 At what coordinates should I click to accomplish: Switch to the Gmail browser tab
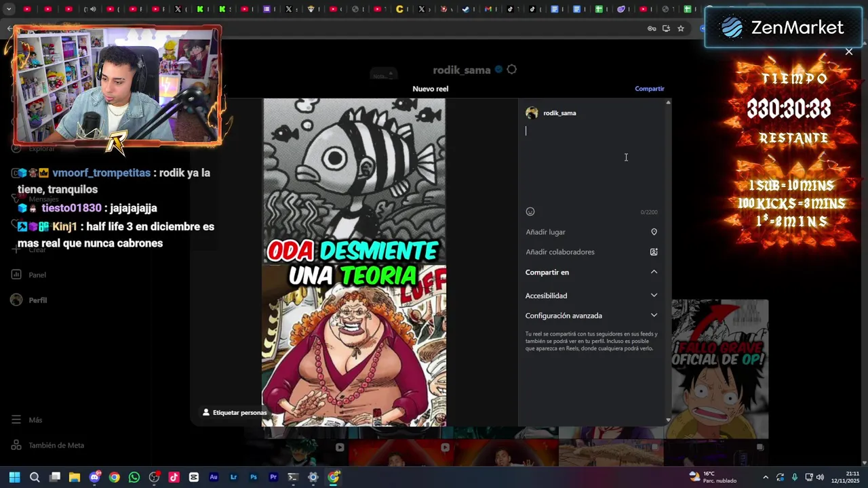488,9
